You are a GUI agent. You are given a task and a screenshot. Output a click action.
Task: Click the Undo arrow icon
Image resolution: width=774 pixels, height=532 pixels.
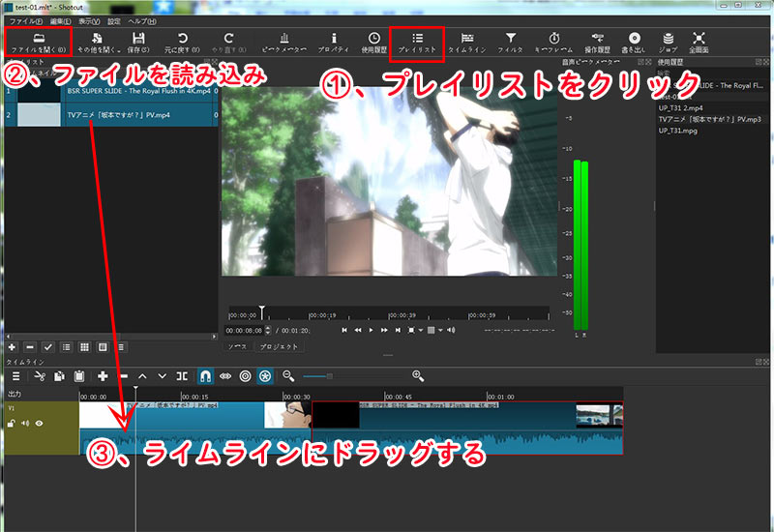182,38
